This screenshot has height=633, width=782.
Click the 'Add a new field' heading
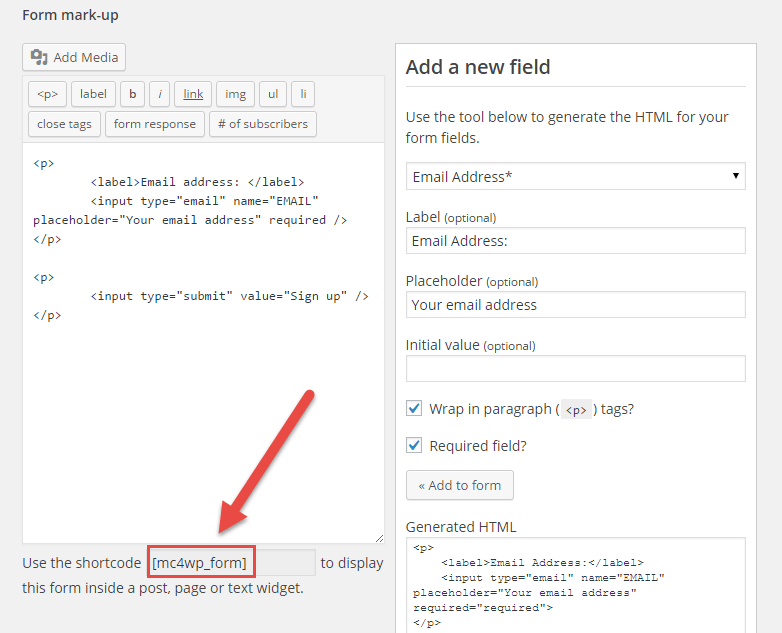click(x=478, y=67)
